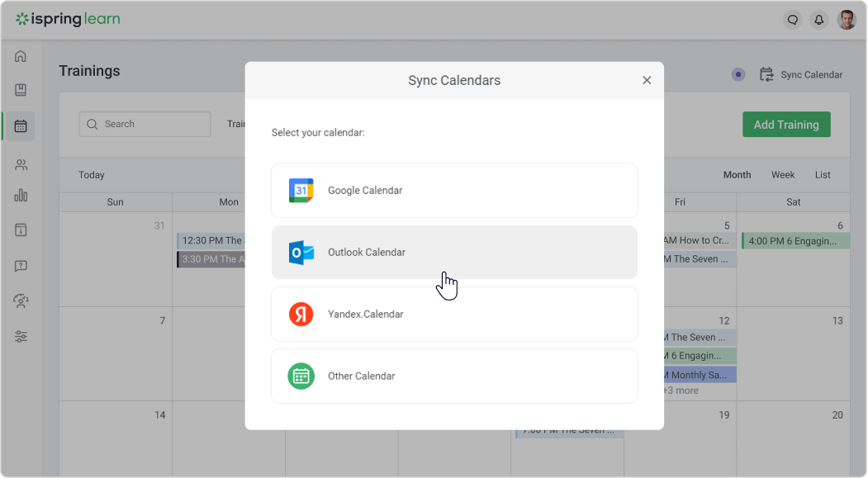Open the settings sliders icon in the sidebar
Screen dimensions: 868x478
tap(21, 336)
